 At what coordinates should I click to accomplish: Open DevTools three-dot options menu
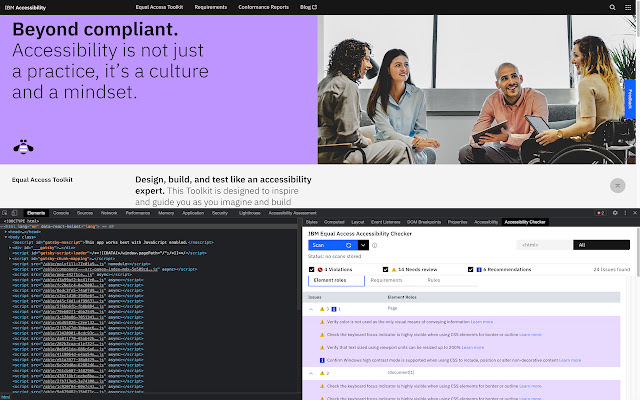(623, 213)
